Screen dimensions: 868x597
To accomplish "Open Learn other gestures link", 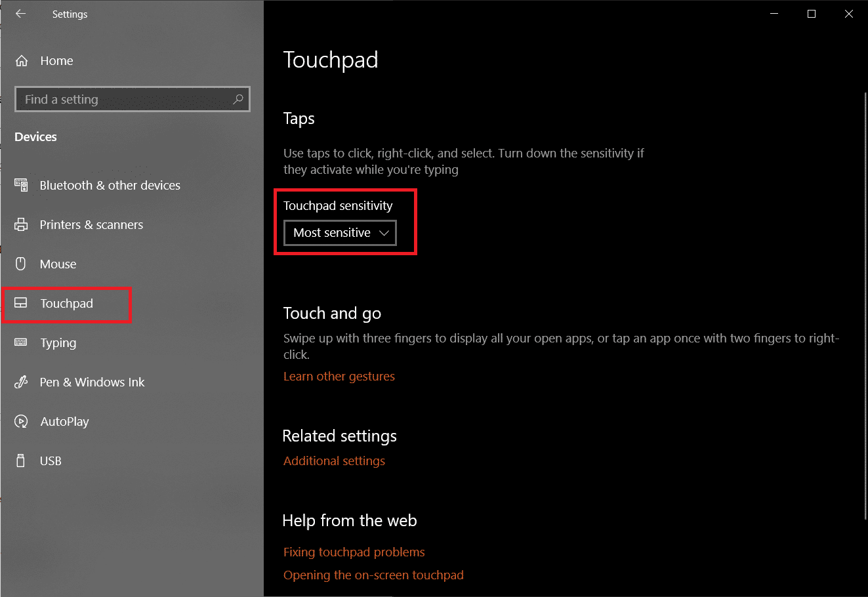I will click(339, 377).
